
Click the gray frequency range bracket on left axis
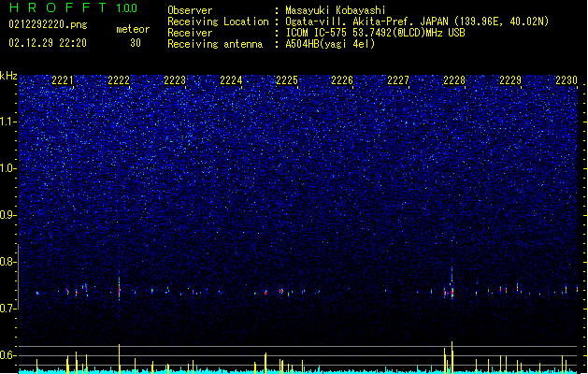click(19, 277)
